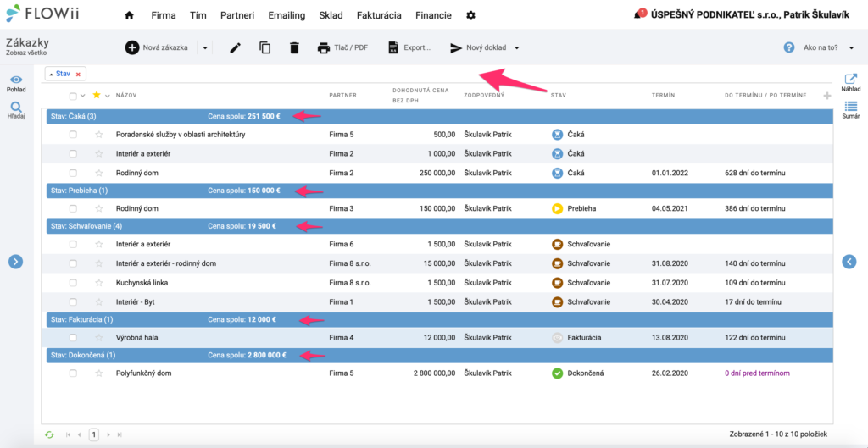Open the Sklad menu
This screenshot has height=448, width=868.
331,15
